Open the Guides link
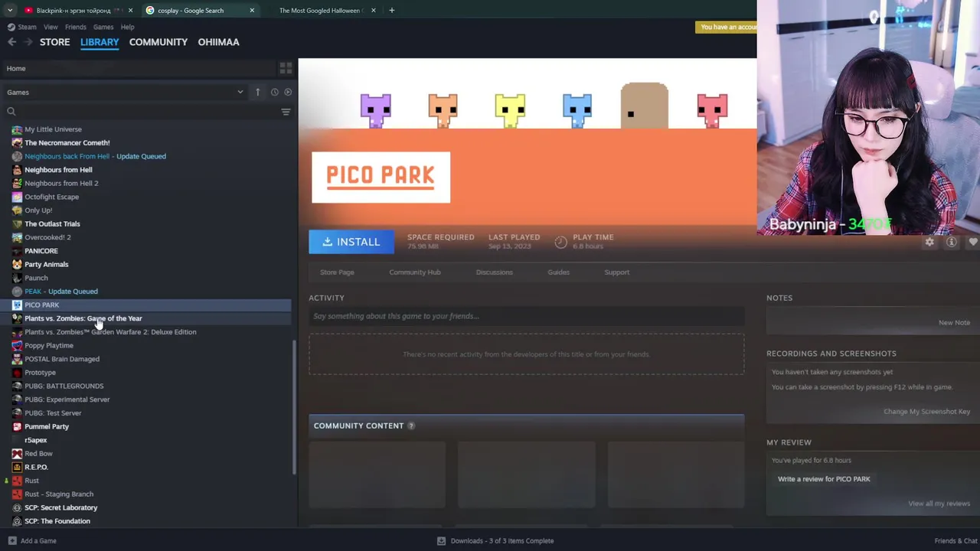Screen dimensions: 980x551 (558, 272)
